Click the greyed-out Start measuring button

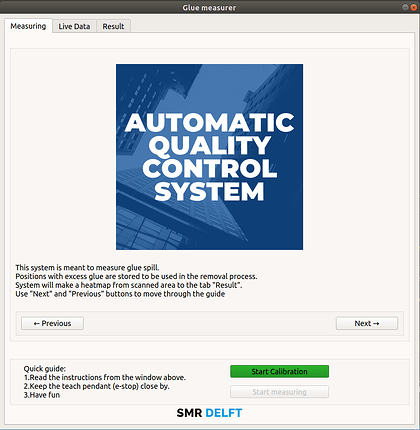pos(279,392)
